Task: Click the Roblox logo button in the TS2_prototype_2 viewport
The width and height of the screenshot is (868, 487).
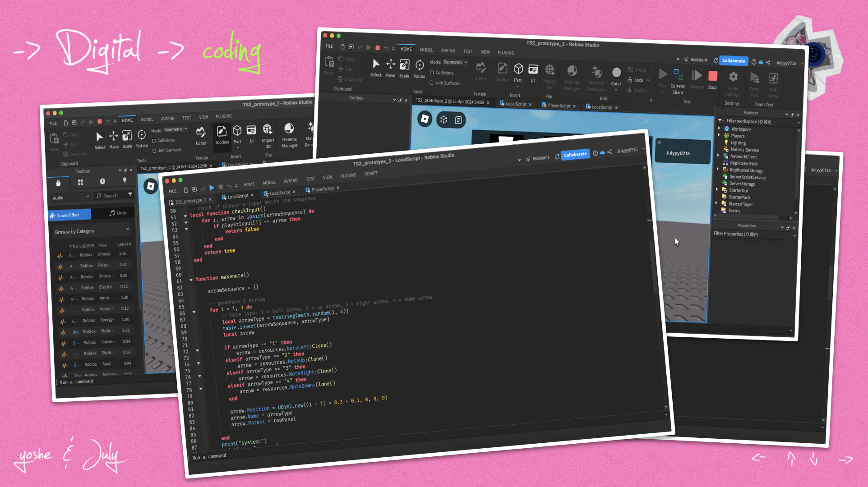Action: [425, 119]
